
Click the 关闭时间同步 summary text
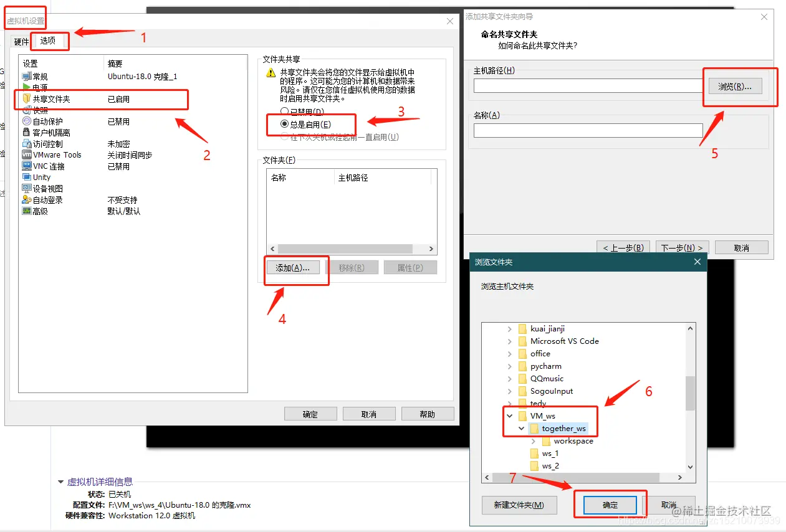[130, 155]
